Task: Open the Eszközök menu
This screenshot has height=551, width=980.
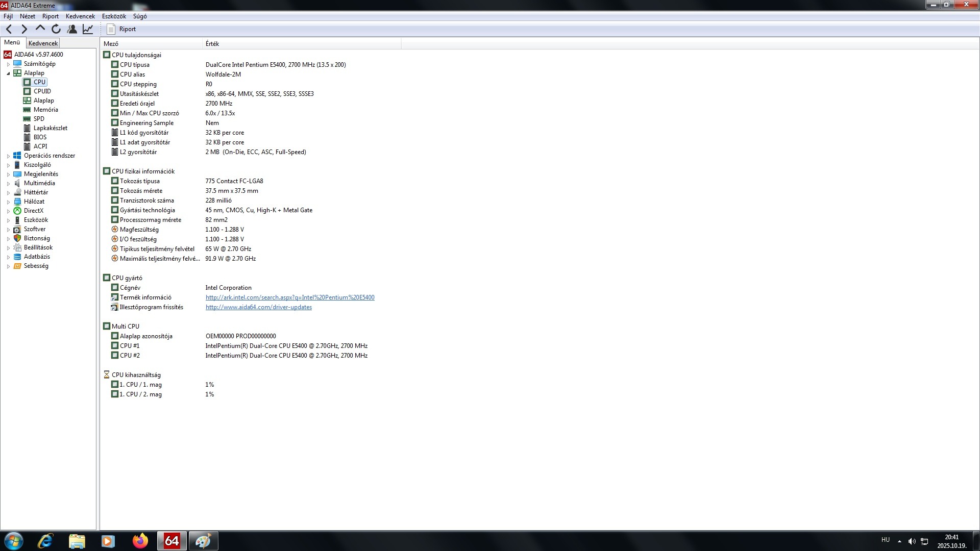Action: [114, 16]
